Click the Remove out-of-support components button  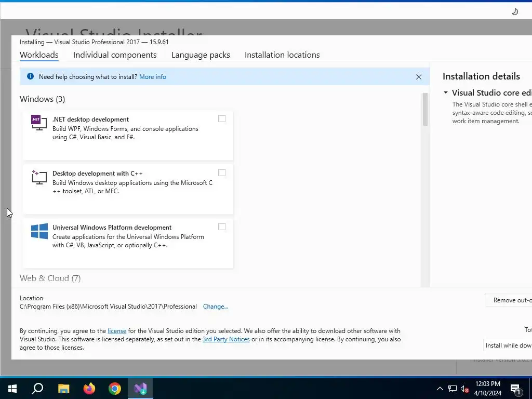point(509,300)
